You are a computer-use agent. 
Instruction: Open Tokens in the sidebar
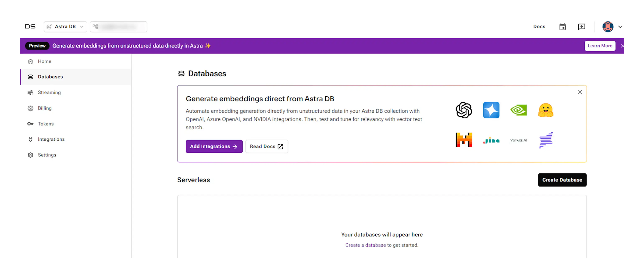46,124
